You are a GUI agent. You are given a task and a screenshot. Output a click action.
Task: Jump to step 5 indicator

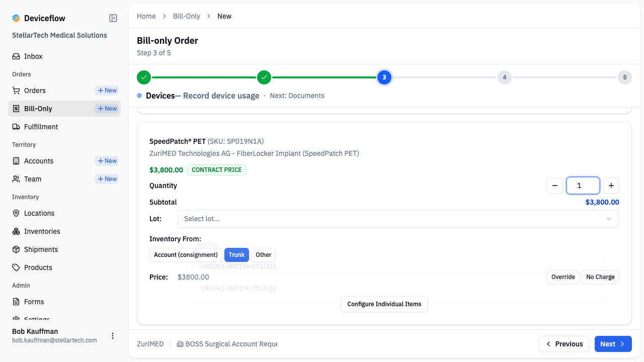point(625,77)
